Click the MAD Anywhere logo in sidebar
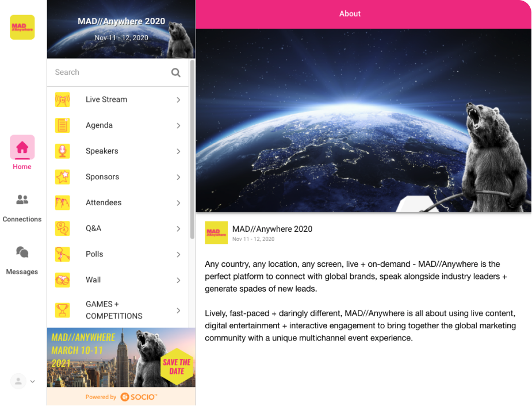Screen dimensions: 532x406 (22, 27)
